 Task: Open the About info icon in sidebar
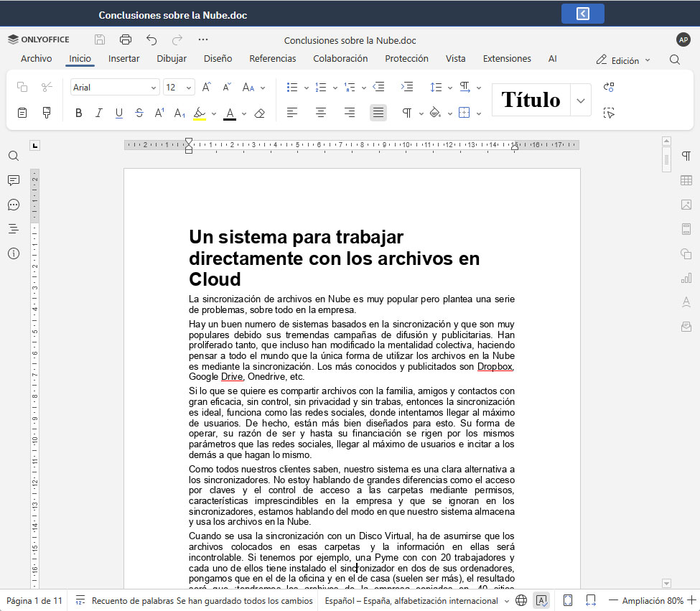click(14, 253)
